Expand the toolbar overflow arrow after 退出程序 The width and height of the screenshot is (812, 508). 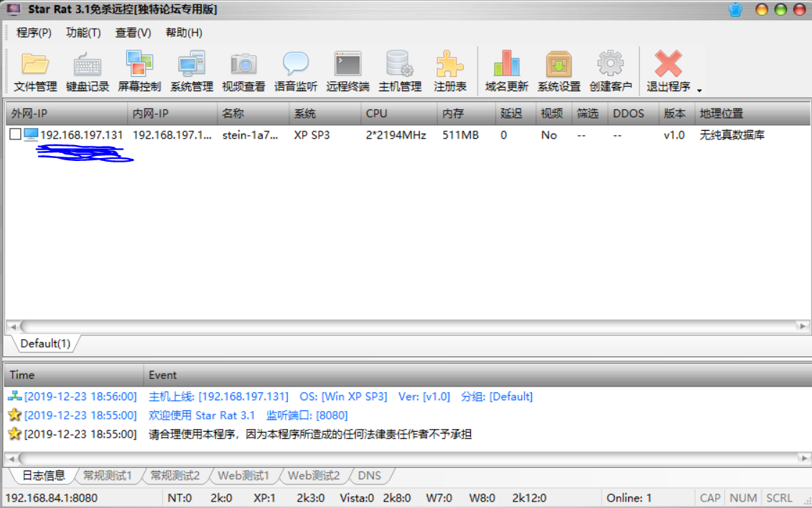(699, 91)
